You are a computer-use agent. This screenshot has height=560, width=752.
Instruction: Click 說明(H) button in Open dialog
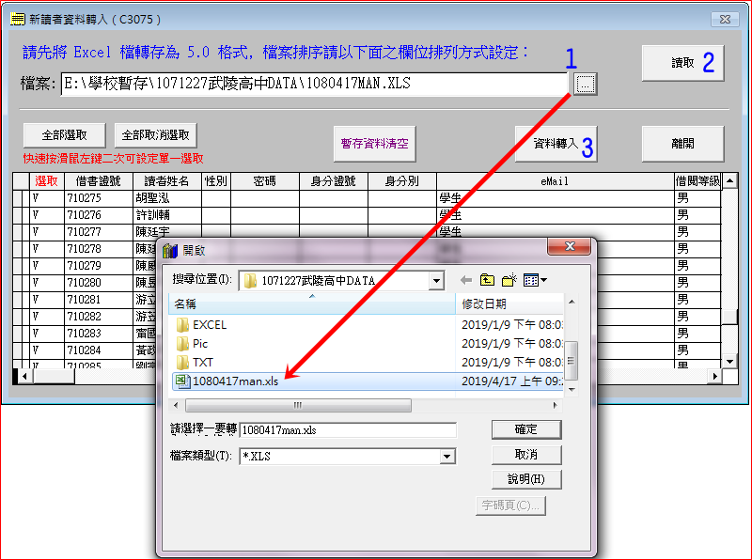(526, 479)
